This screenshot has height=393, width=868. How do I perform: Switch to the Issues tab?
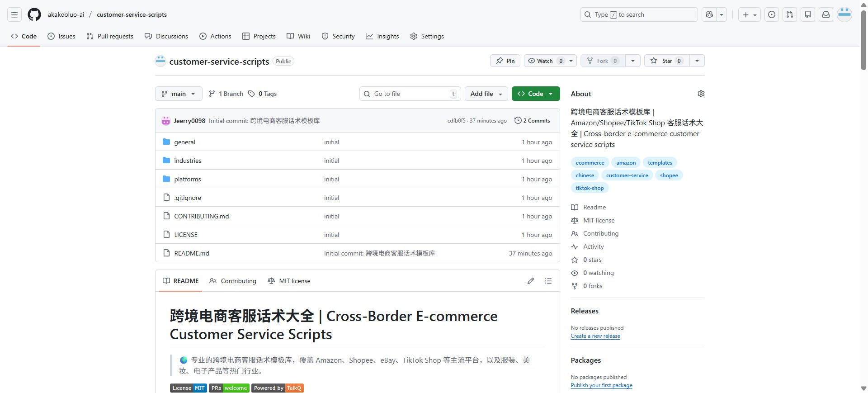tap(61, 36)
